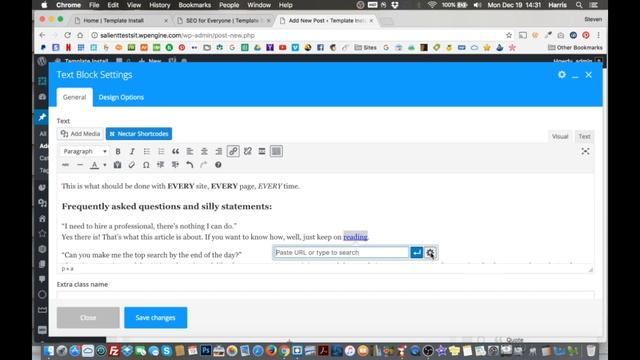This screenshot has height=360, width=640.
Task: Click in the Paste URL input field
Action: click(x=341, y=253)
